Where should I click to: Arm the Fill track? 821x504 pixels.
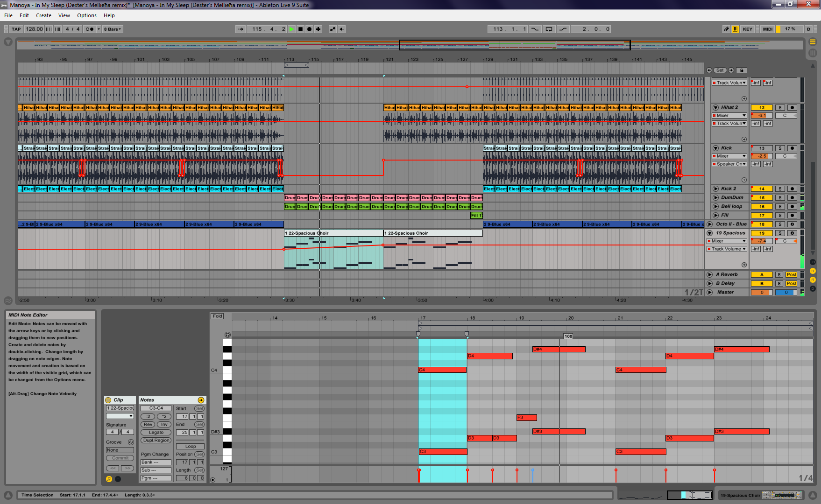[x=792, y=215]
